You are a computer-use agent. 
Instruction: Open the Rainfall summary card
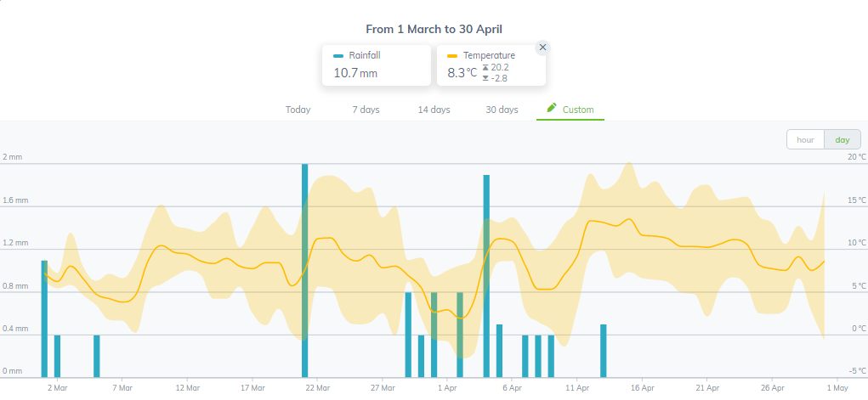[377, 65]
